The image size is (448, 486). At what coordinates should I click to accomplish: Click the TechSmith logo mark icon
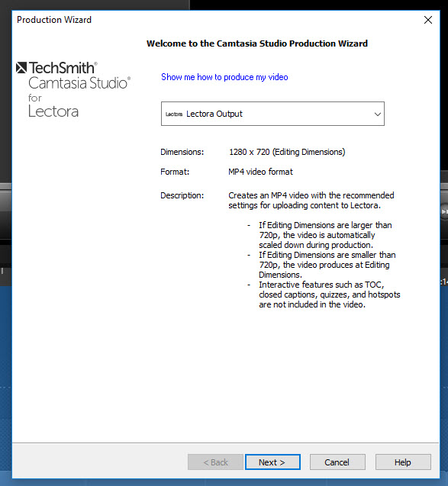pos(21,68)
